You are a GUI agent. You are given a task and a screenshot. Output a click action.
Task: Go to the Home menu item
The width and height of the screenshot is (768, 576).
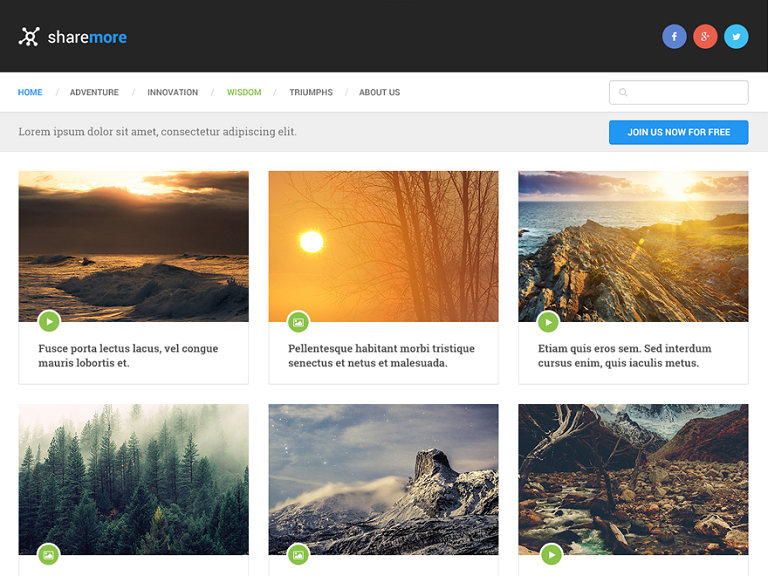coord(30,92)
